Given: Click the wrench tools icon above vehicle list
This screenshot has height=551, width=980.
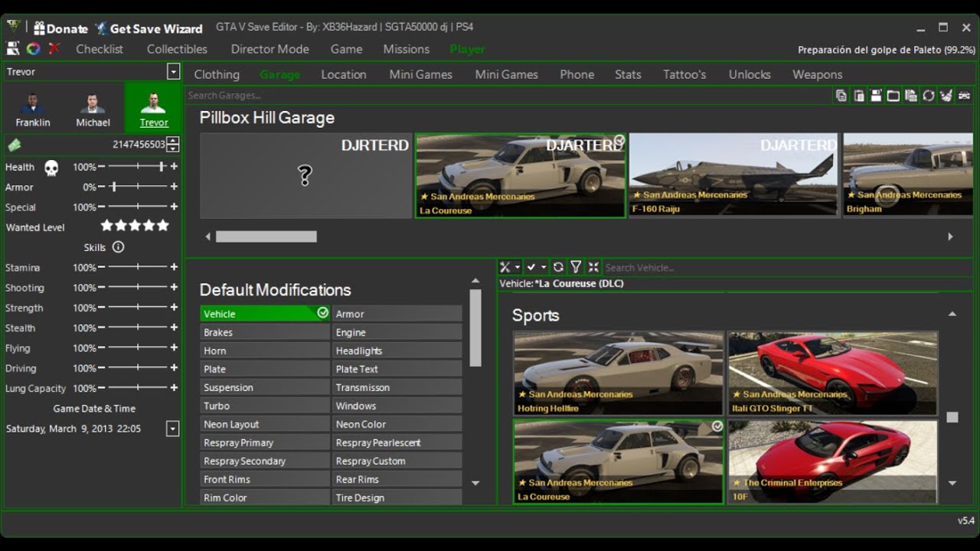Looking at the screenshot, I should pos(505,267).
